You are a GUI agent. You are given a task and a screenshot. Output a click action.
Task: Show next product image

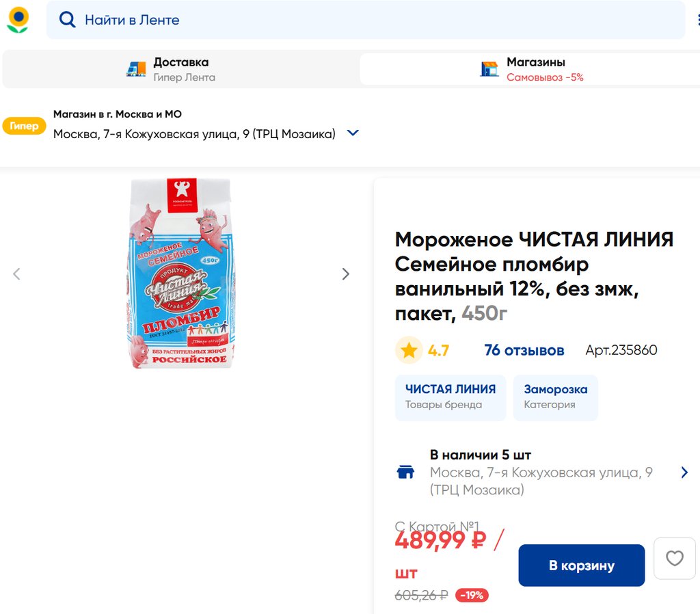click(345, 274)
